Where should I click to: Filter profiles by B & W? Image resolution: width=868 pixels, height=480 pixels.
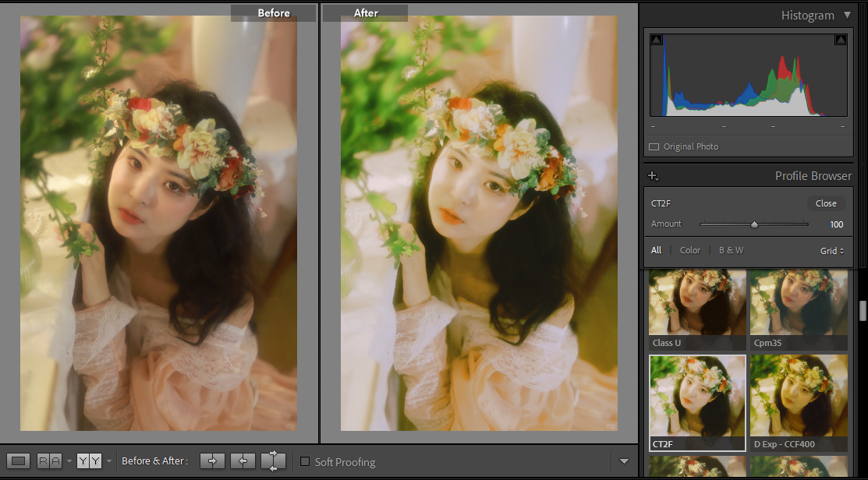pyautogui.click(x=731, y=251)
